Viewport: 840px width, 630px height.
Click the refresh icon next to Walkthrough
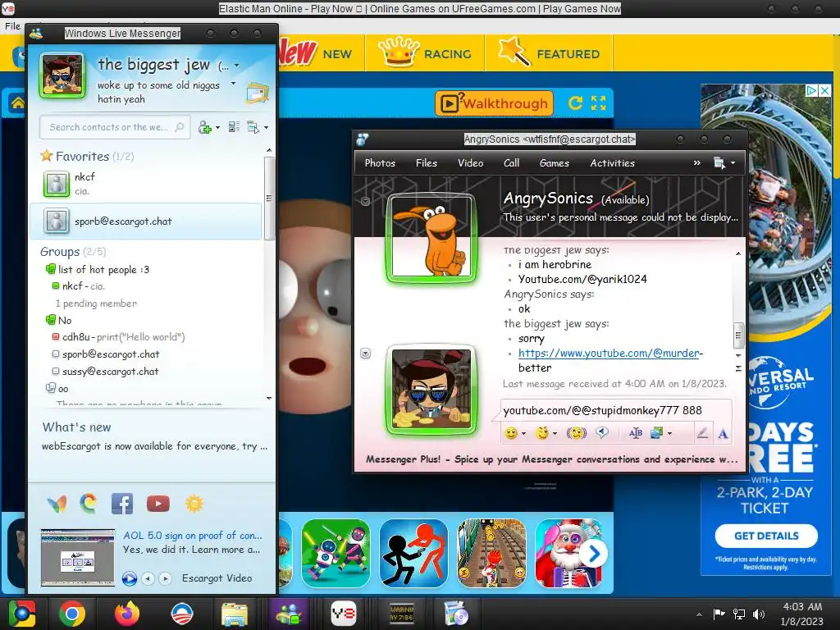click(x=575, y=103)
